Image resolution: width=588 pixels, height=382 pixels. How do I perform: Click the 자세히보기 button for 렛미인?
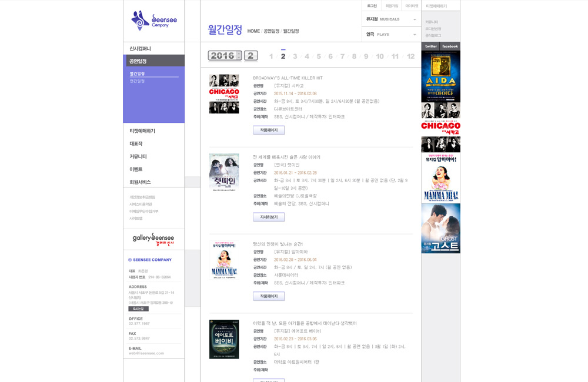(x=269, y=217)
